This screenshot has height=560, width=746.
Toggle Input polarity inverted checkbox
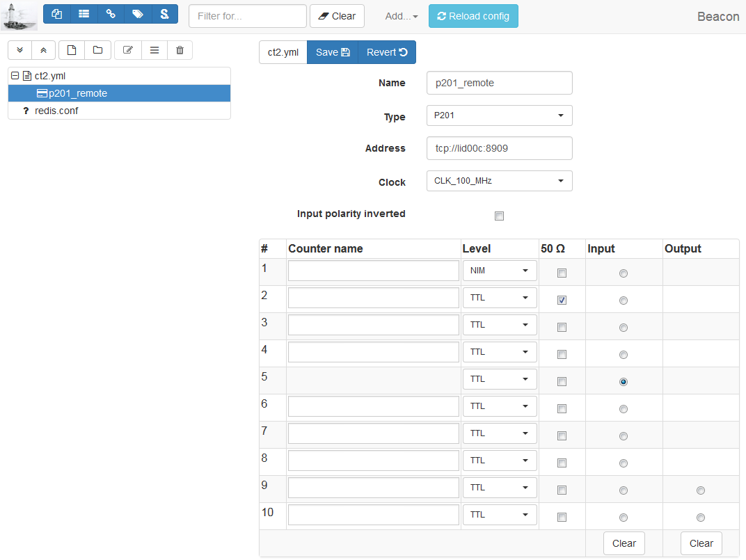pyautogui.click(x=499, y=216)
